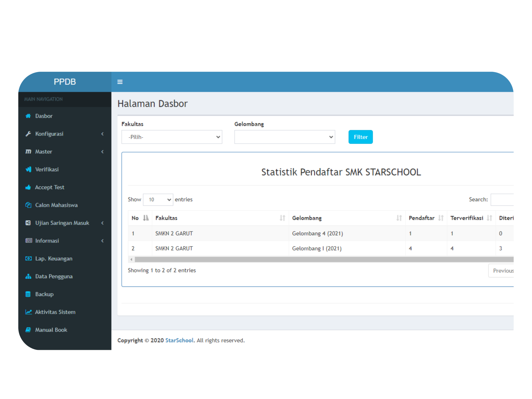The width and height of the screenshot is (532, 399).
Task: Open the Gelombang dropdown
Action: coord(284,137)
